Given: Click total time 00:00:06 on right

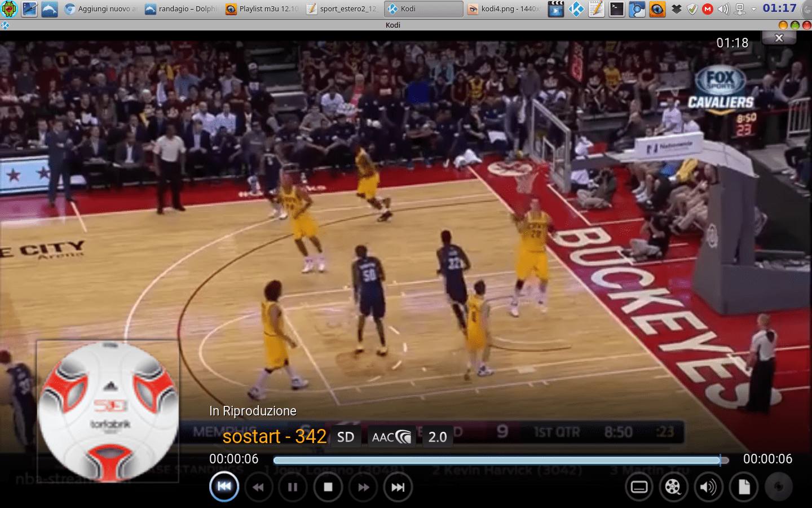Looking at the screenshot, I should (x=767, y=459).
